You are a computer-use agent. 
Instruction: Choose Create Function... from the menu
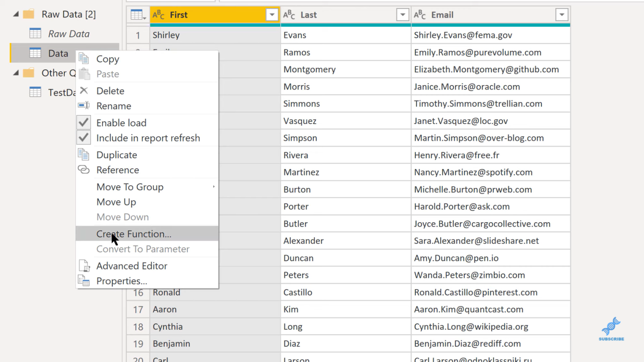click(x=147, y=234)
